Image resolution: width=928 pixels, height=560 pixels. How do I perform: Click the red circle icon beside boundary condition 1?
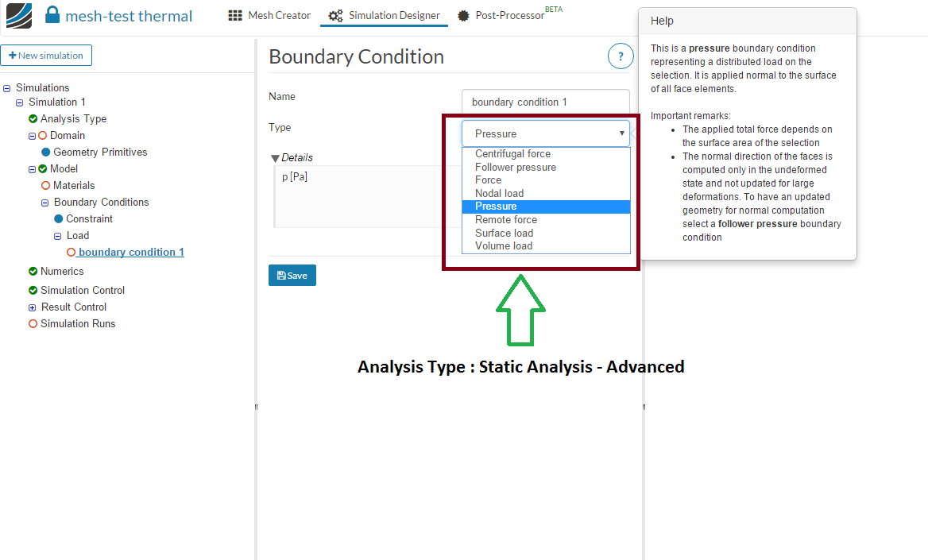coord(71,252)
